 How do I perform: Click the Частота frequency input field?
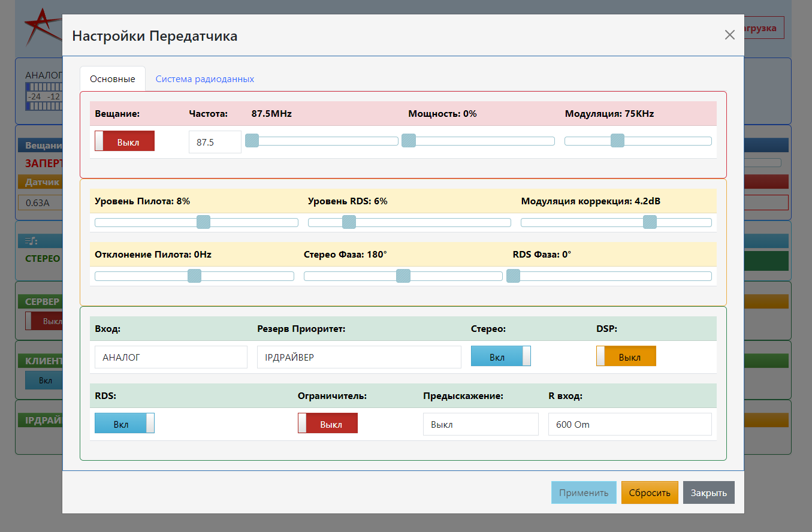click(x=215, y=142)
